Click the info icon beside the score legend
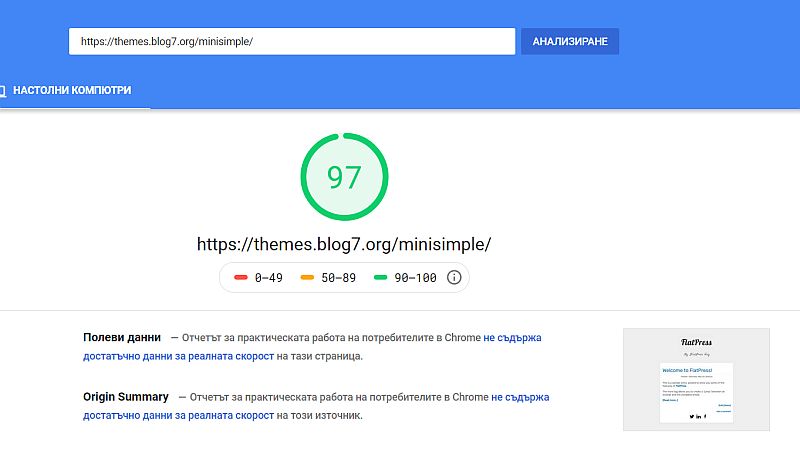This screenshot has width=800, height=457. click(454, 277)
